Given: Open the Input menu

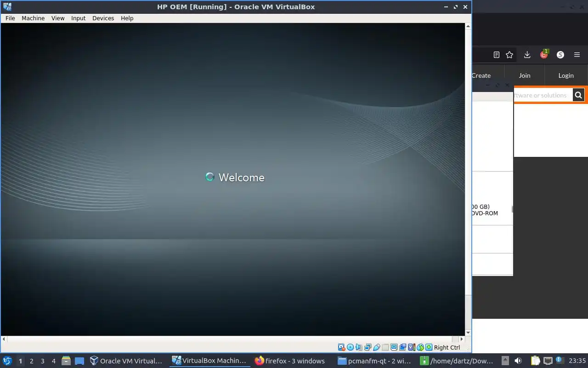Looking at the screenshot, I should point(78,18).
